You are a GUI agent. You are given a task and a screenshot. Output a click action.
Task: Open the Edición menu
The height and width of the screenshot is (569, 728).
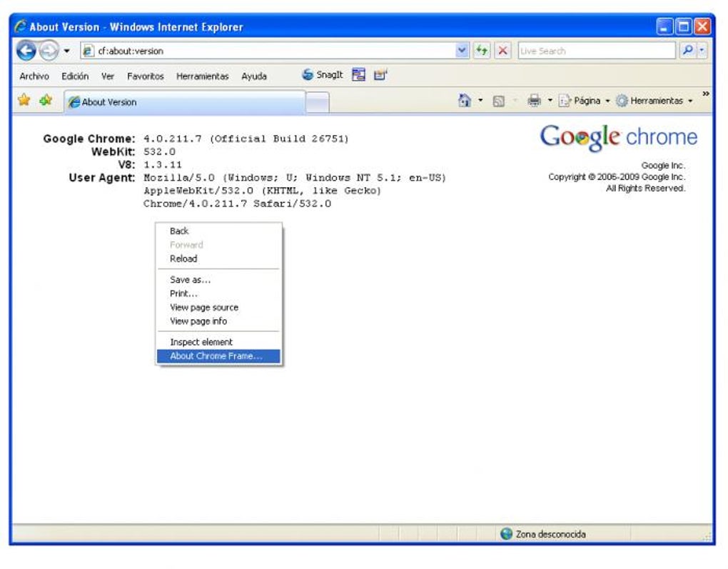[75, 76]
